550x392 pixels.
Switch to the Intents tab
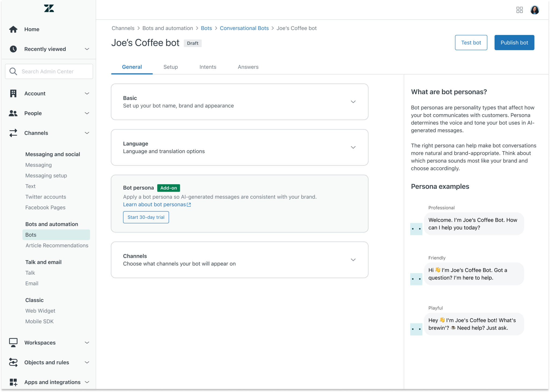coord(208,67)
